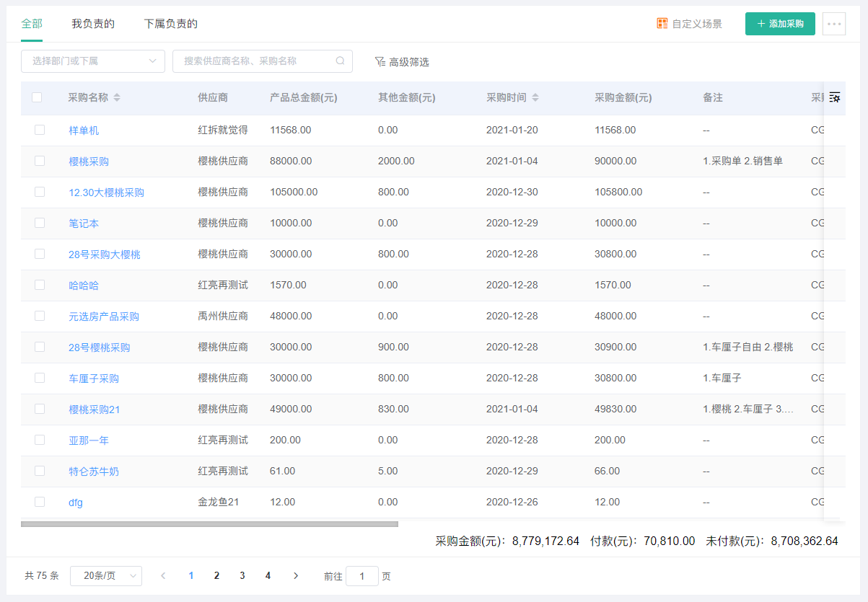The image size is (868, 602).
Task: Open the 笔记本 purchase link
Action: [x=84, y=223]
